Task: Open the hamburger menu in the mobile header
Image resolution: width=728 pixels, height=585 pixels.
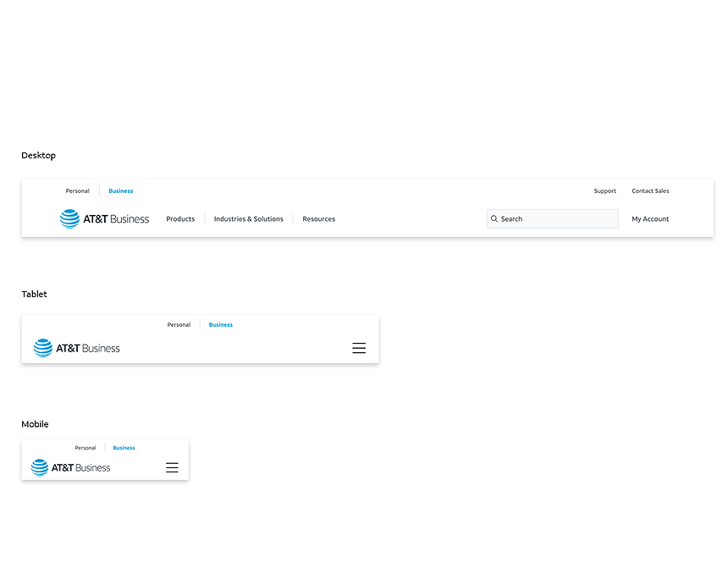Action: 172,467
